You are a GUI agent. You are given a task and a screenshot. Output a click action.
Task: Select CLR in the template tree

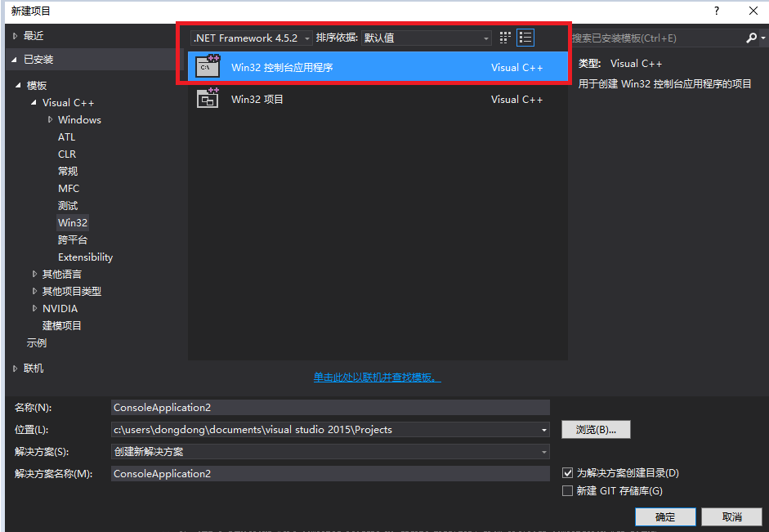[x=67, y=154]
